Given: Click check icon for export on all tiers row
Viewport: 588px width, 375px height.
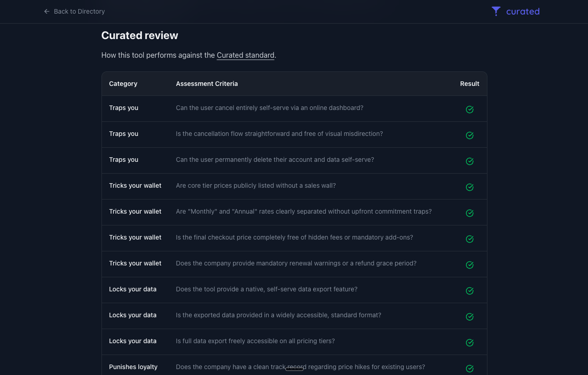Looking at the screenshot, I should [x=470, y=343].
